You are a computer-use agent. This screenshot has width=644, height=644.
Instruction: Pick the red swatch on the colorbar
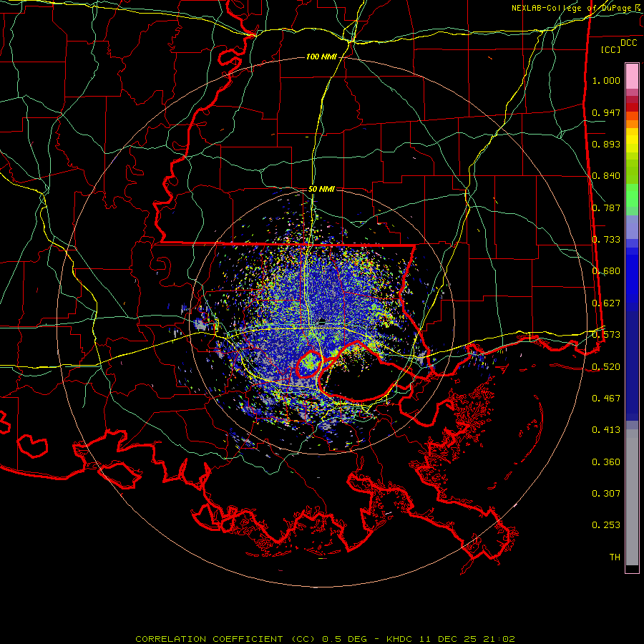pos(632,107)
